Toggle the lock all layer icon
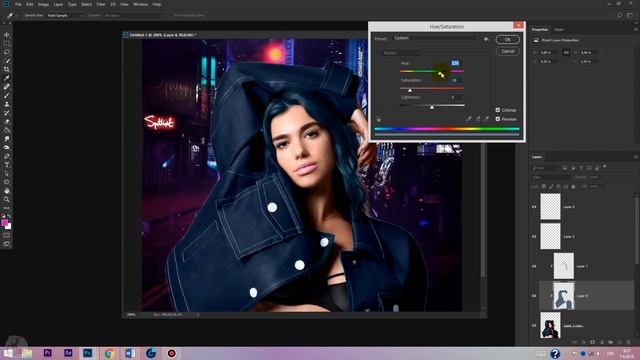 click(573, 186)
